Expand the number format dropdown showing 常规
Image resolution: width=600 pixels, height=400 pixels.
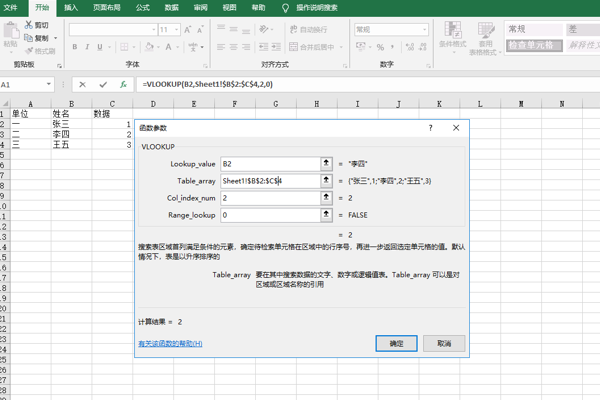[424, 30]
